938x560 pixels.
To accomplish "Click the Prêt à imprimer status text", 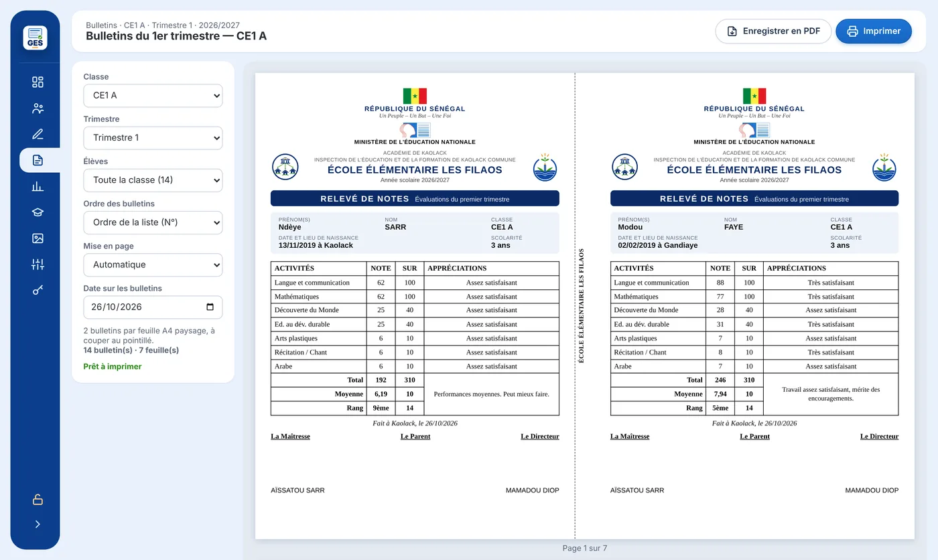I will tap(113, 366).
